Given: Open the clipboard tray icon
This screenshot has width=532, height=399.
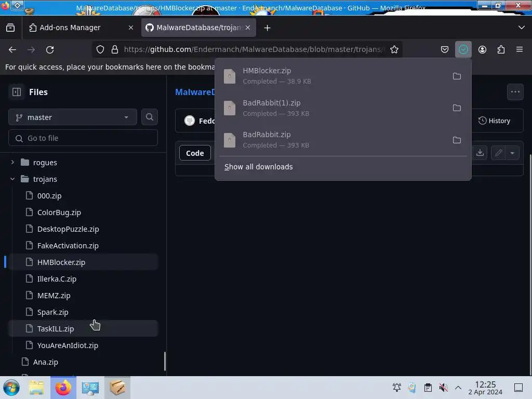Looking at the screenshot, I should 428,388.
